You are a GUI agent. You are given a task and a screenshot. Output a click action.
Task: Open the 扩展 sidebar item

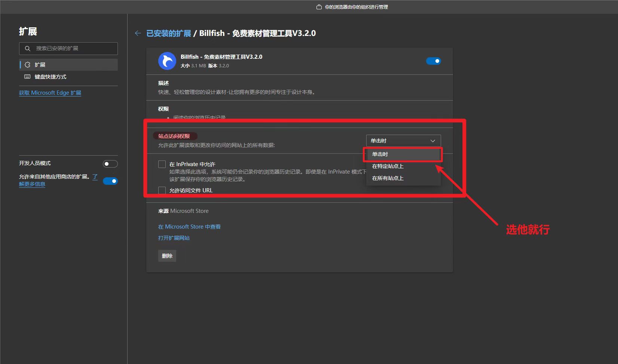69,65
